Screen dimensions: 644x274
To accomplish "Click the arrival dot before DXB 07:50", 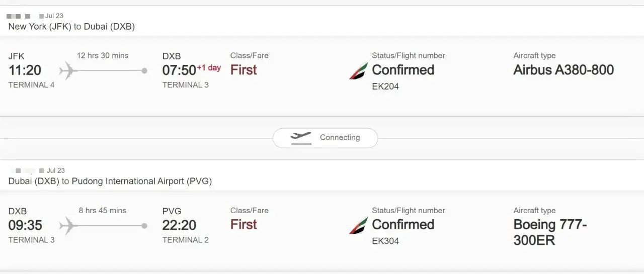I will (x=144, y=71).
